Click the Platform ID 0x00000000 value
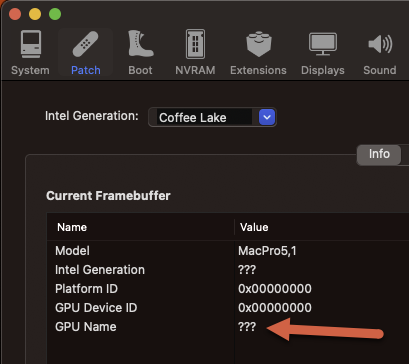The height and width of the screenshot is (364, 409). coord(275,289)
